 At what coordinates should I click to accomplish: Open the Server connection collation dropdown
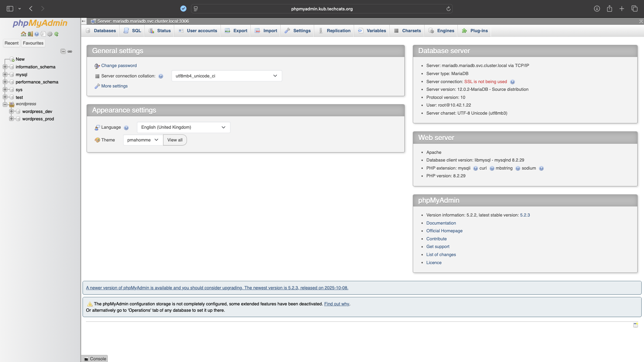pos(227,76)
